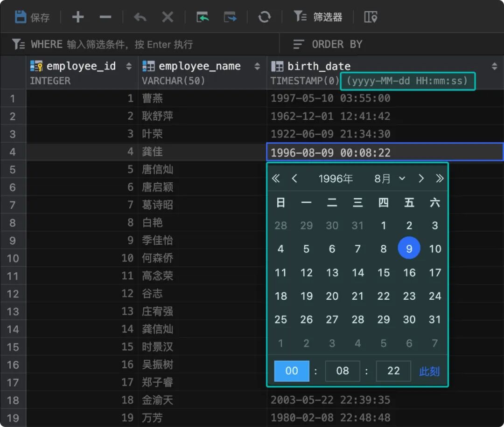Click the 此刻 (now) link

pos(429,371)
